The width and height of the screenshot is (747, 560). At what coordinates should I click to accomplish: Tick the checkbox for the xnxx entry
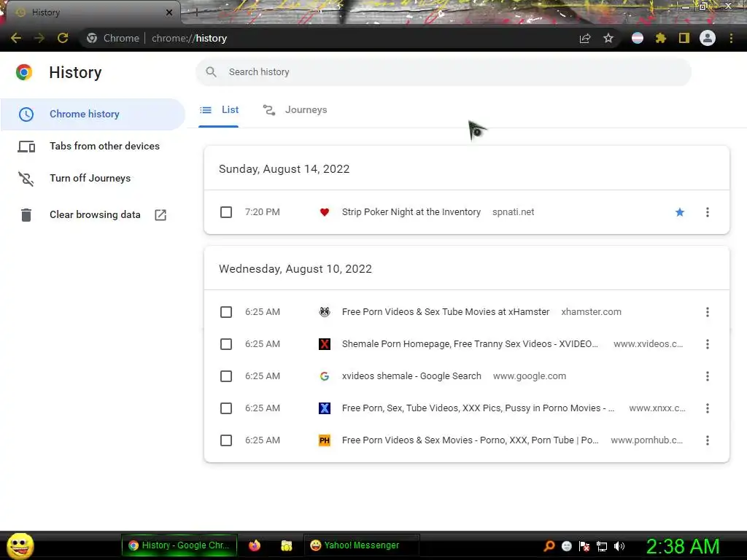click(226, 408)
